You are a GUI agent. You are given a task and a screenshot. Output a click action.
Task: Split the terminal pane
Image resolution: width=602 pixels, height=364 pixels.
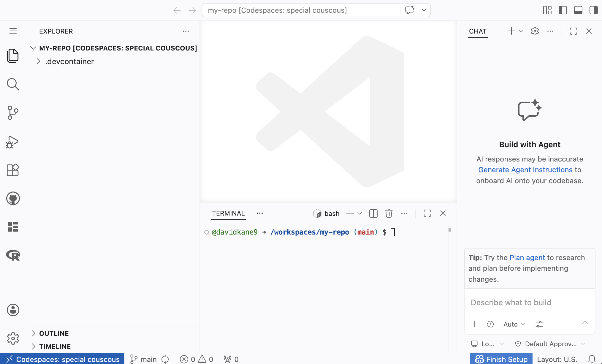pyautogui.click(x=373, y=213)
